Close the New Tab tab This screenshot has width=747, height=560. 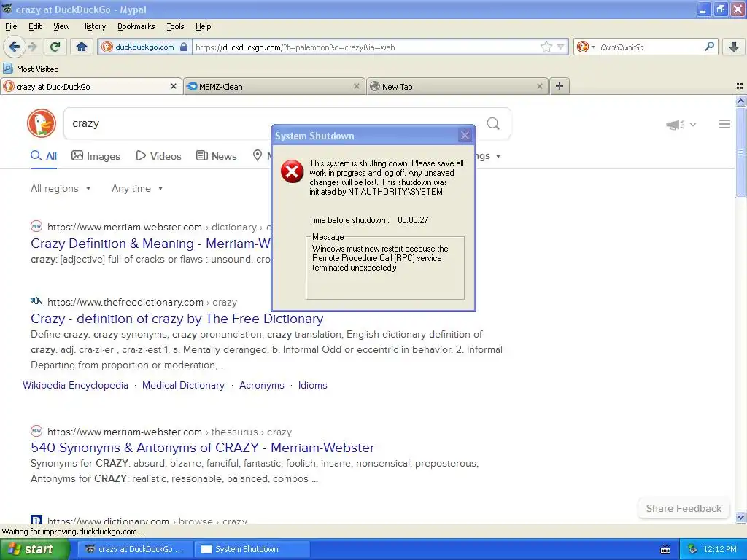pos(539,86)
